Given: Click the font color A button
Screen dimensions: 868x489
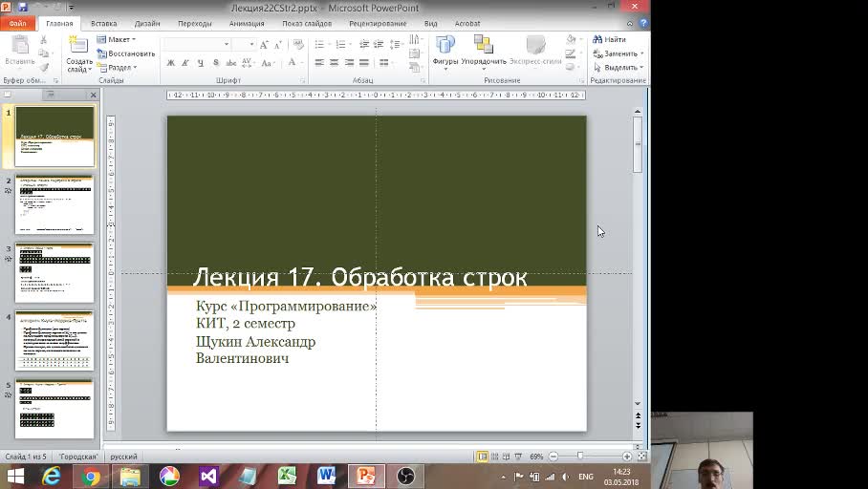Looking at the screenshot, I should tap(292, 62).
